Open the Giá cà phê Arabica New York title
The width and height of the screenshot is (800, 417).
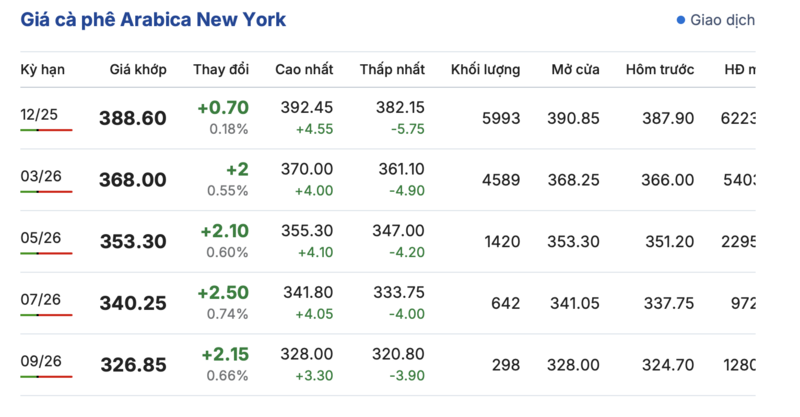coord(153,20)
